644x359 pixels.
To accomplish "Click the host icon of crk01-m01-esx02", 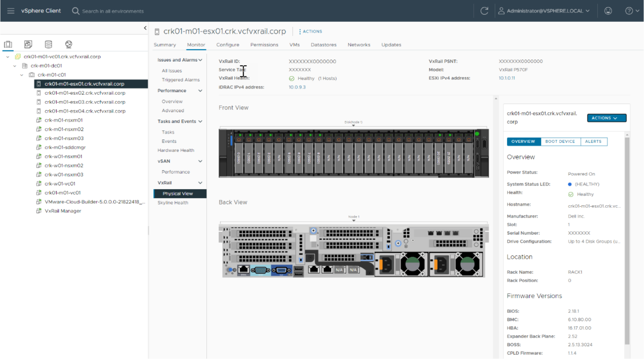I will [38, 93].
